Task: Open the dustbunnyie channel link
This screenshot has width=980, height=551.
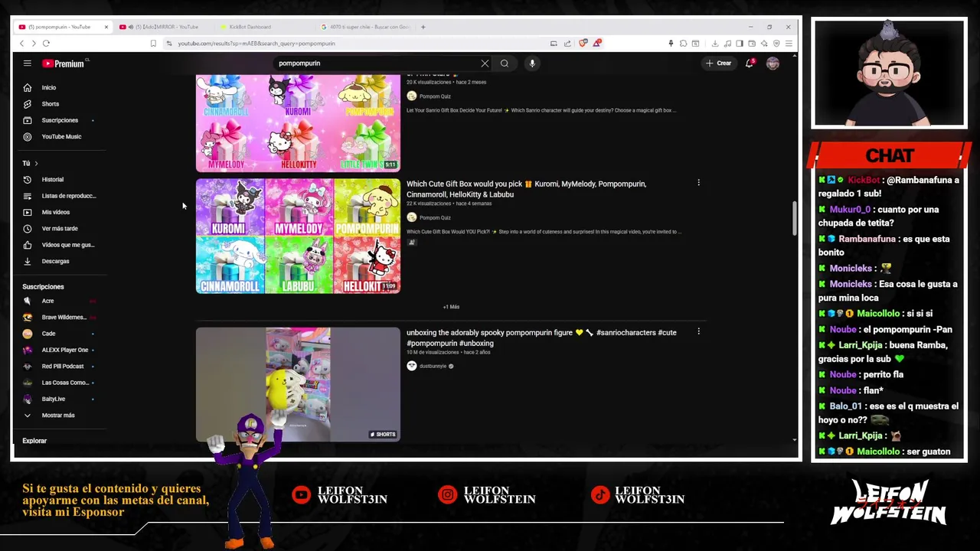Action: coord(433,366)
